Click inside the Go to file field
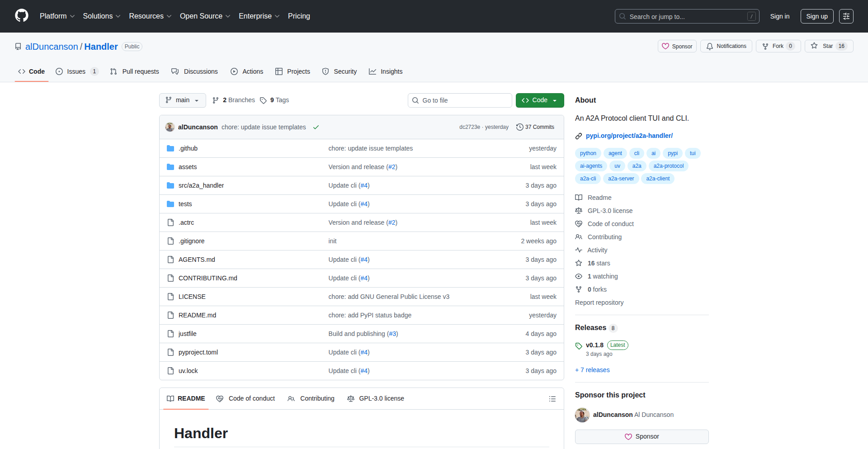The height and width of the screenshot is (449, 868). point(460,100)
